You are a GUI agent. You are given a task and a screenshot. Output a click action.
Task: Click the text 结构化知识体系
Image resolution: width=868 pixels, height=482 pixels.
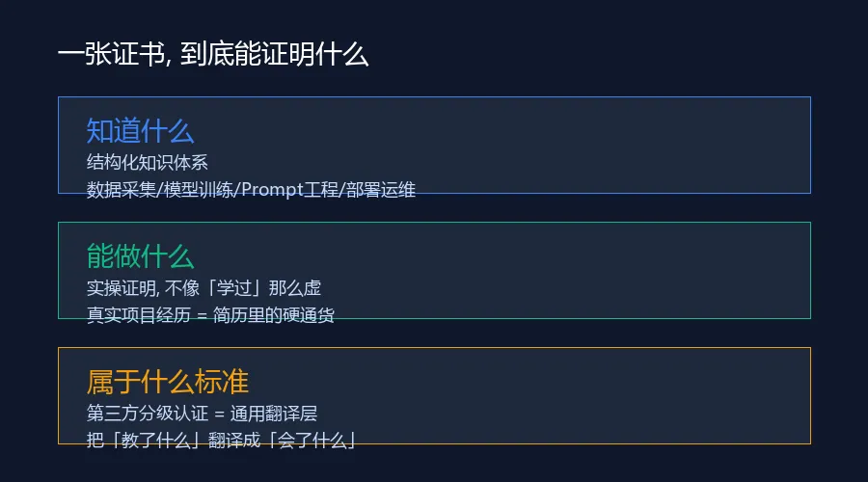click(148, 162)
